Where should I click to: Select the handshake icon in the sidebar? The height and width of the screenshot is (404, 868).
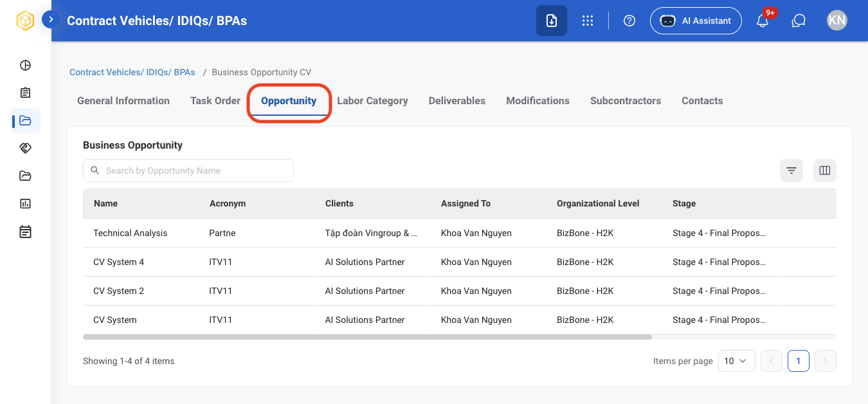tap(25, 148)
